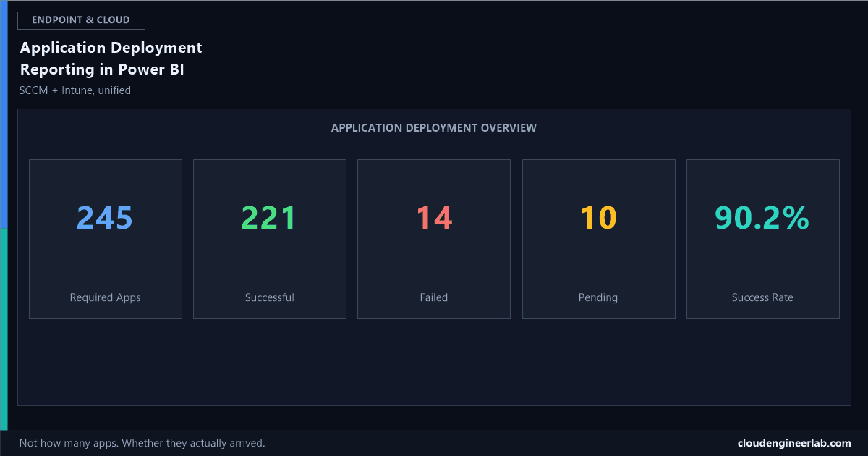Click the footer text "Not how many apps. Whether they actually arrived."
Image resolution: width=868 pixels, height=456 pixels.
coord(142,443)
